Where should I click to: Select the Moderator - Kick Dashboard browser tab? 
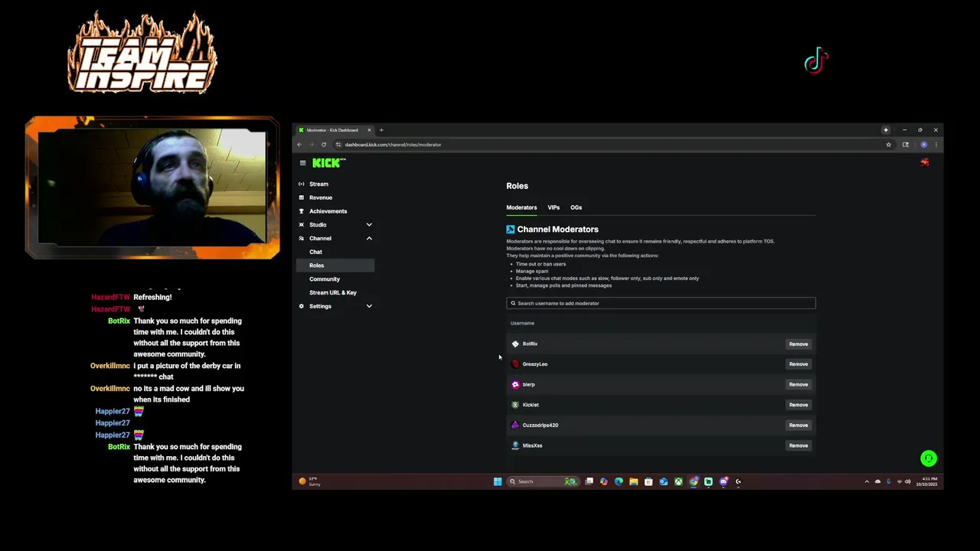point(334,130)
